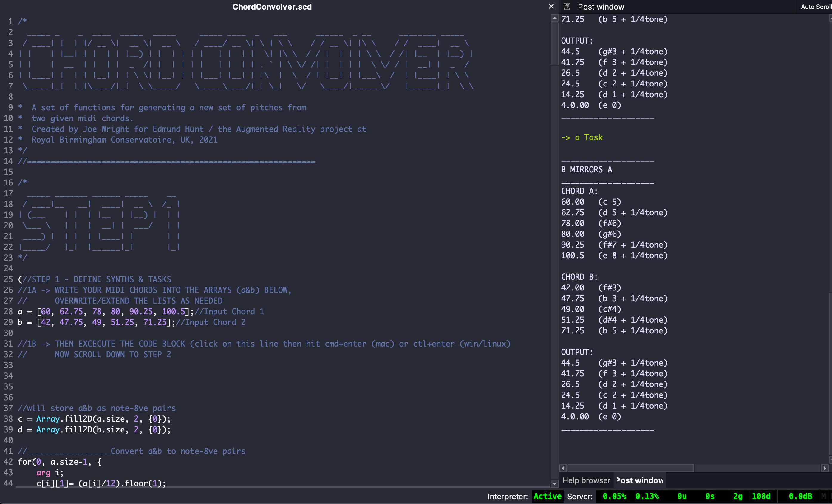The height and width of the screenshot is (504, 832).
Task: Click '80.00 (g#6)' in Post window
Action: [591, 234]
